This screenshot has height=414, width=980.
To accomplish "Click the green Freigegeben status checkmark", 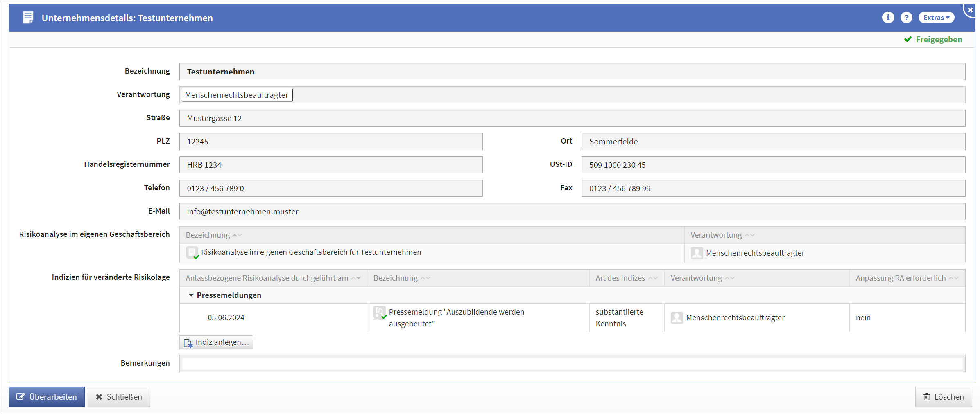I will [x=908, y=39].
